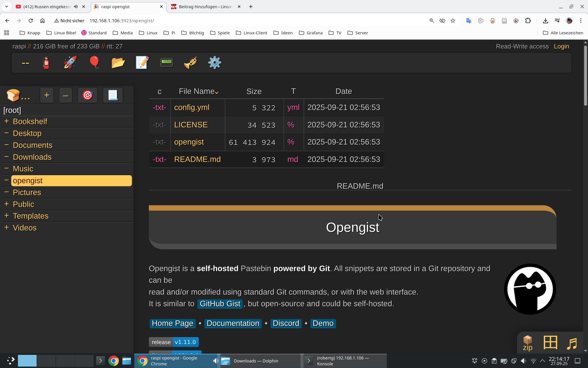Open the new-folder panel icon
Screen dimensions: 588x368
click(118, 63)
